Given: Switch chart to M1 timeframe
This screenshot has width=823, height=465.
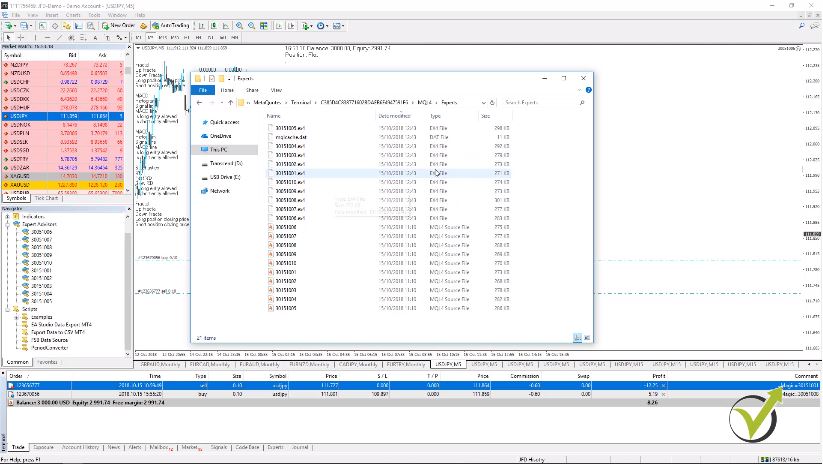Looking at the screenshot, I should point(138,38).
